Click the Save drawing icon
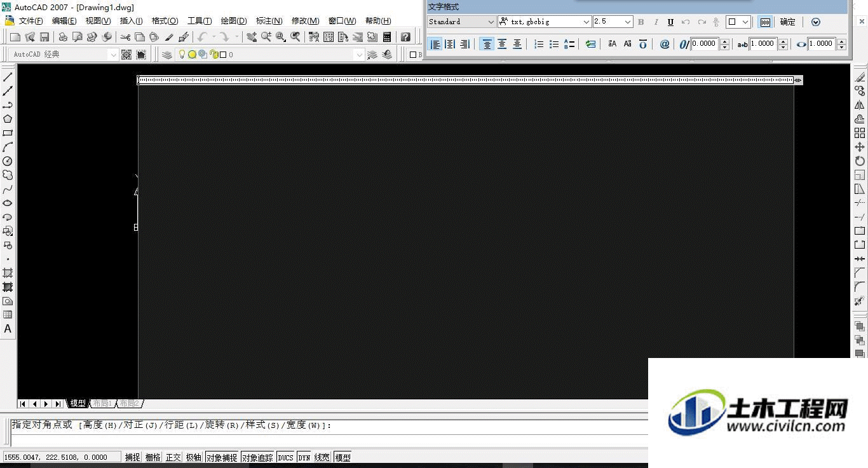The height and width of the screenshot is (468, 868). point(44,37)
